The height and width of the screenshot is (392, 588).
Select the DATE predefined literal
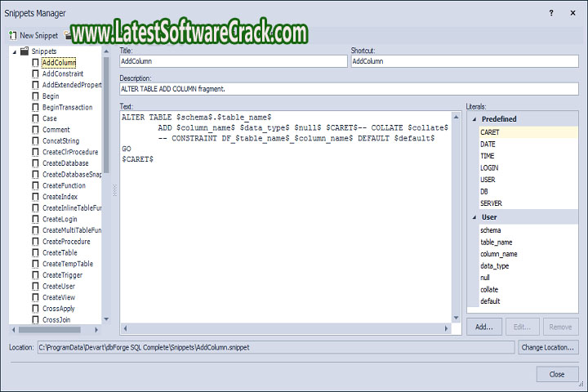pos(488,144)
